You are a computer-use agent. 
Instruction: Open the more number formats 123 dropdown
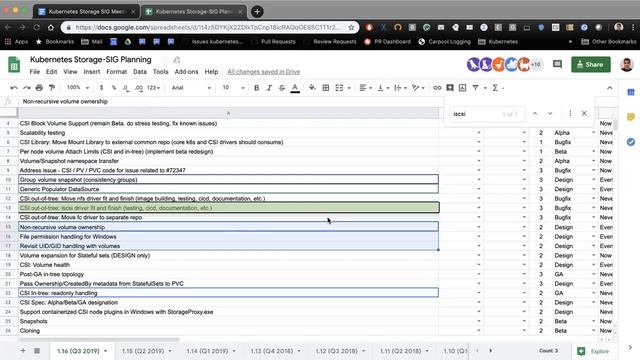coord(153,88)
